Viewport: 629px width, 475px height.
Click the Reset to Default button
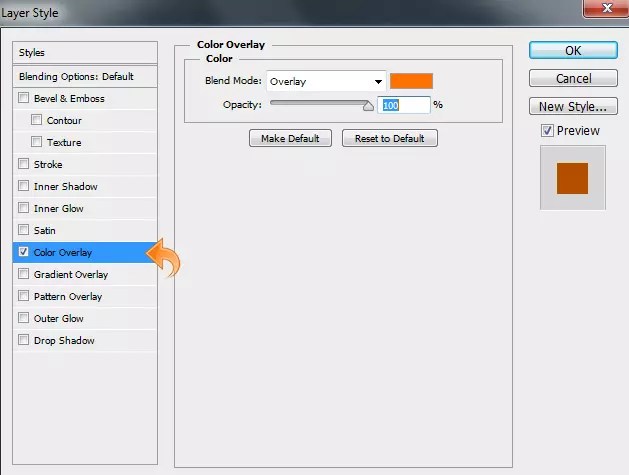point(390,138)
